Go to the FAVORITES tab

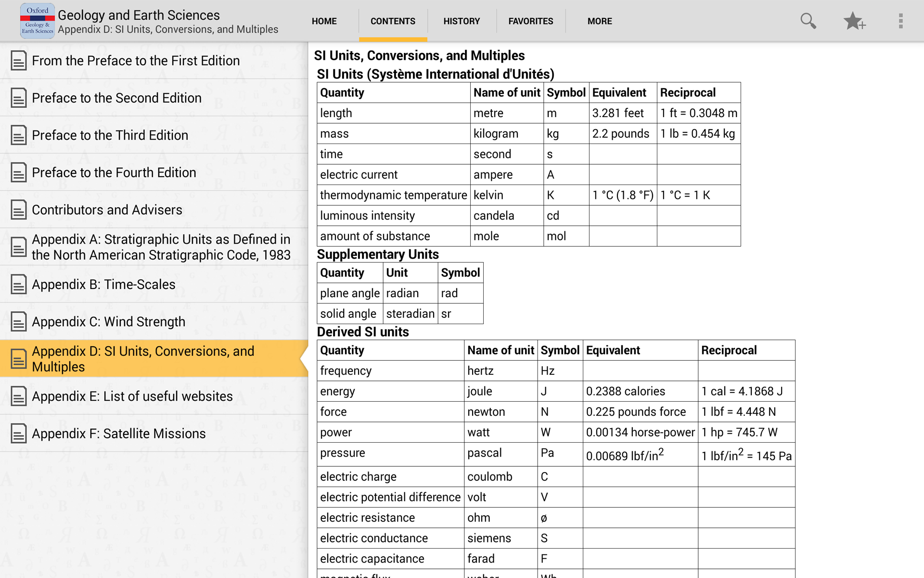click(x=530, y=21)
